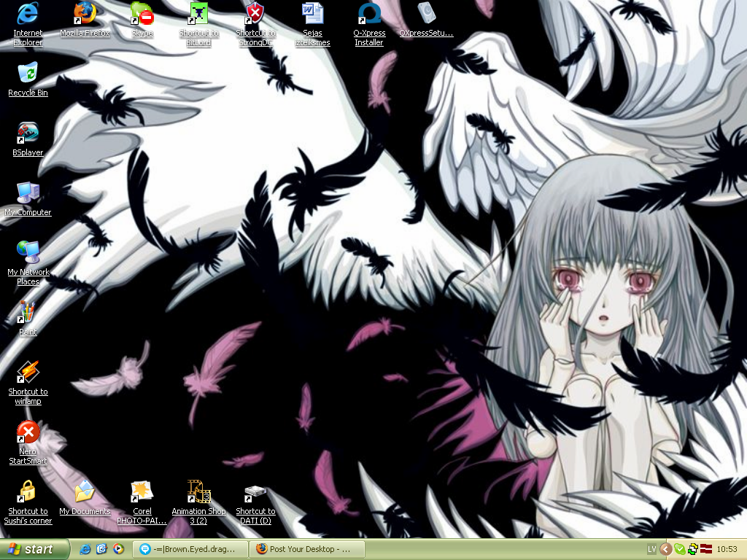Screen dimensions: 747x560
Task: Select the Paint shortcut icon
Action: click(28, 318)
